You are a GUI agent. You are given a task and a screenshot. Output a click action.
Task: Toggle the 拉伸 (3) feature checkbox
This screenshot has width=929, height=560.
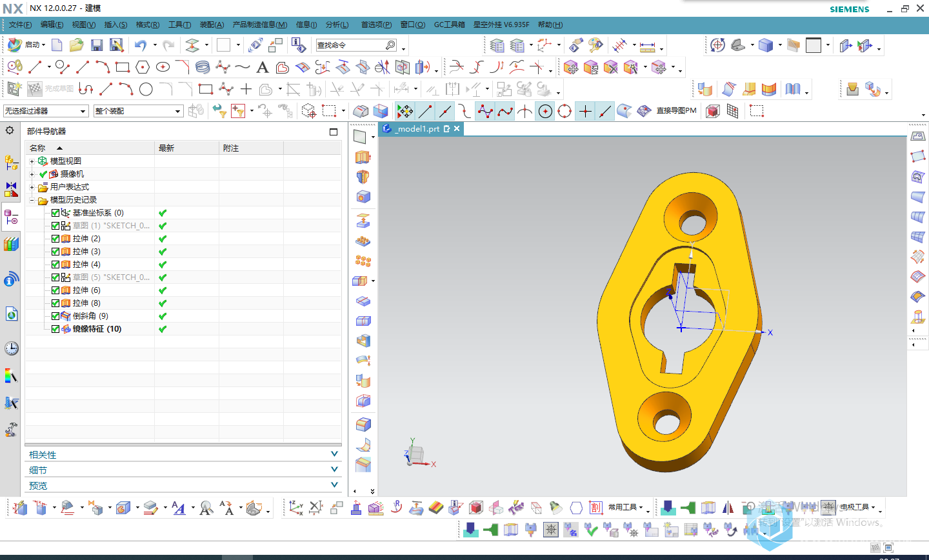(55, 252)
